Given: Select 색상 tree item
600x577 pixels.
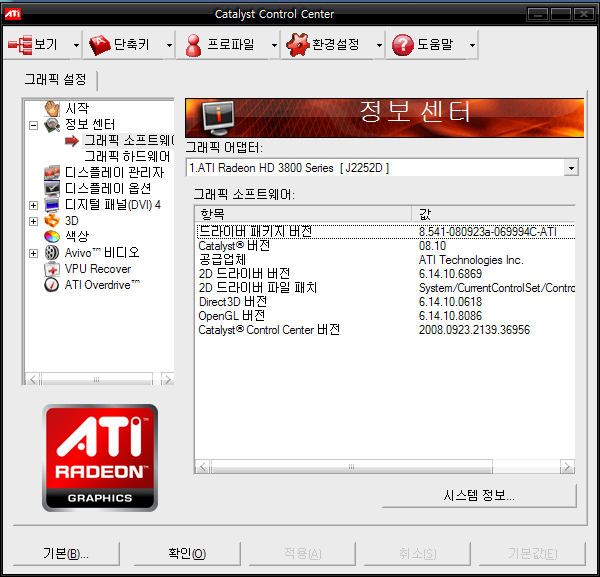Looking at the screenshot, I should [77, 236].
